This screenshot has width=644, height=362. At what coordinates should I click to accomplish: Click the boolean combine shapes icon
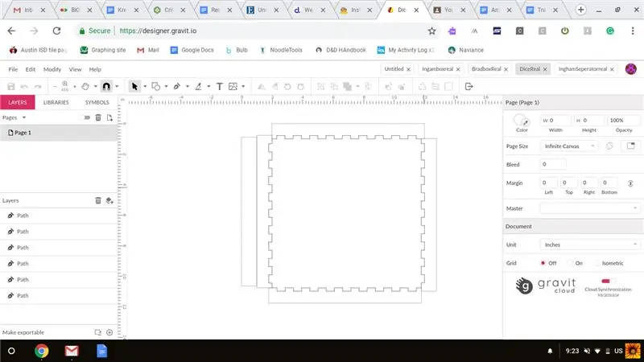tap(348, 87)
